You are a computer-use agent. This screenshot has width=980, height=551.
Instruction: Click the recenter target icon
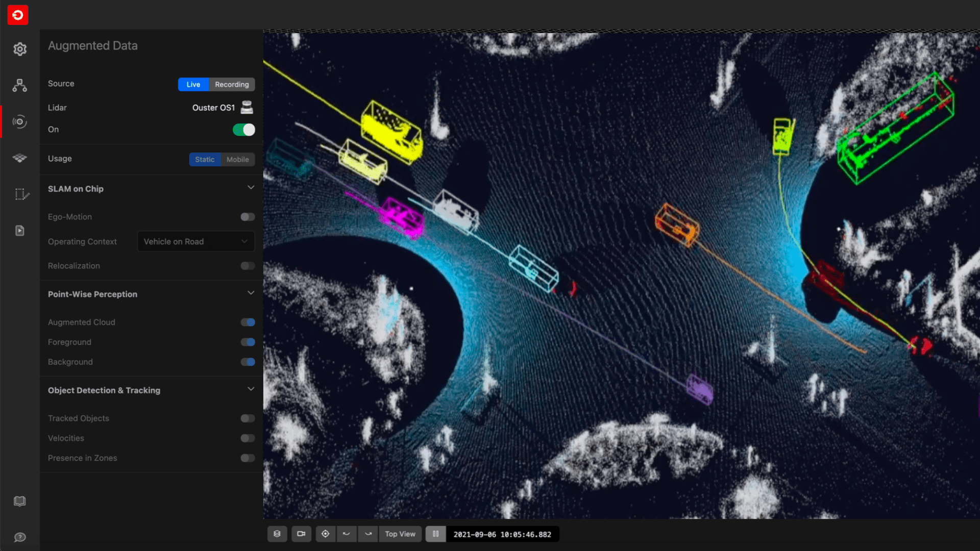[325, 534]
